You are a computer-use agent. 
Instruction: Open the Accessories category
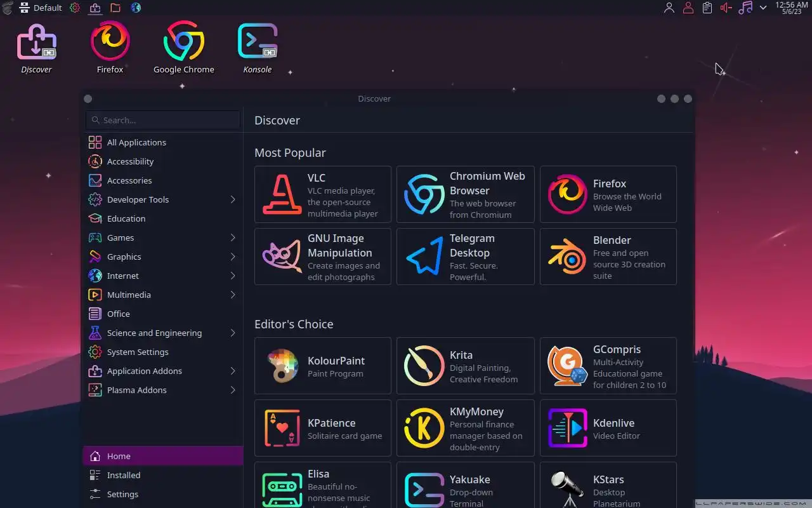pos(162,180)
